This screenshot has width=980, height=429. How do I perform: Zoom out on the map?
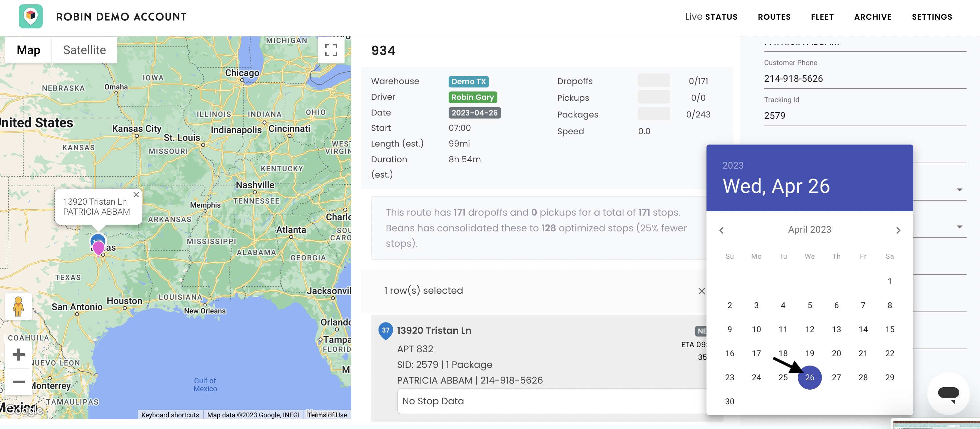click(18, 381)
